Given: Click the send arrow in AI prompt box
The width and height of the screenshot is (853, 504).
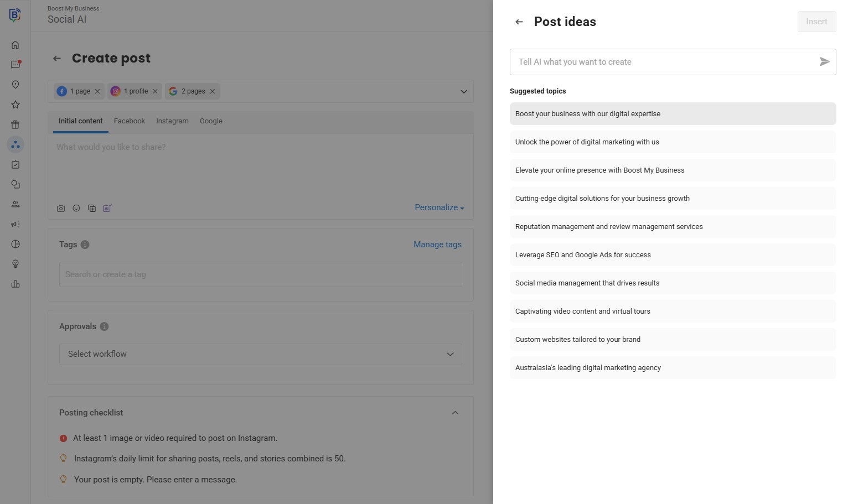Looking at the screenshot, I should [x=824, y=62].
